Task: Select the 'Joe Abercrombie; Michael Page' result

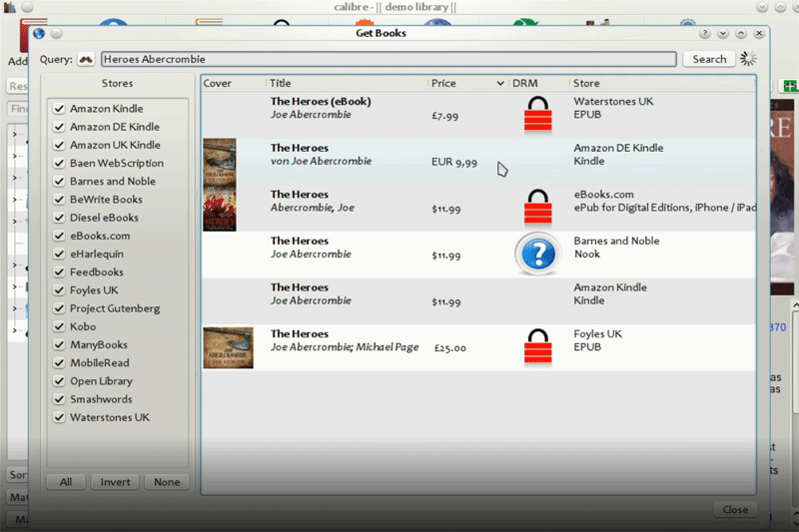Action: coord(345,347)
